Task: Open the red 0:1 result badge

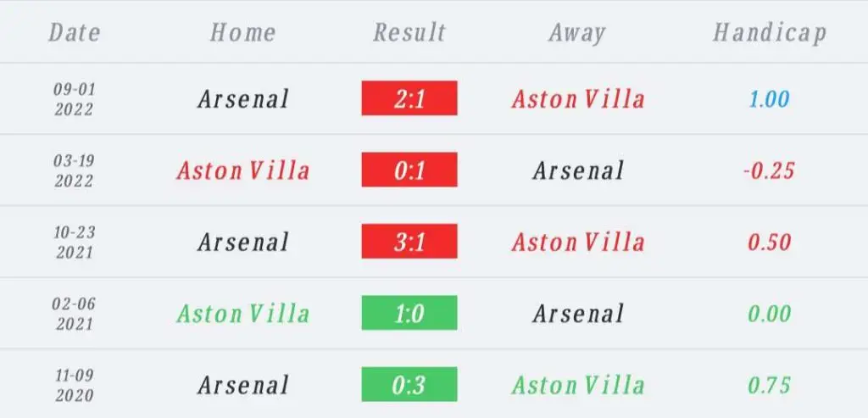Action: coord(409,170)
